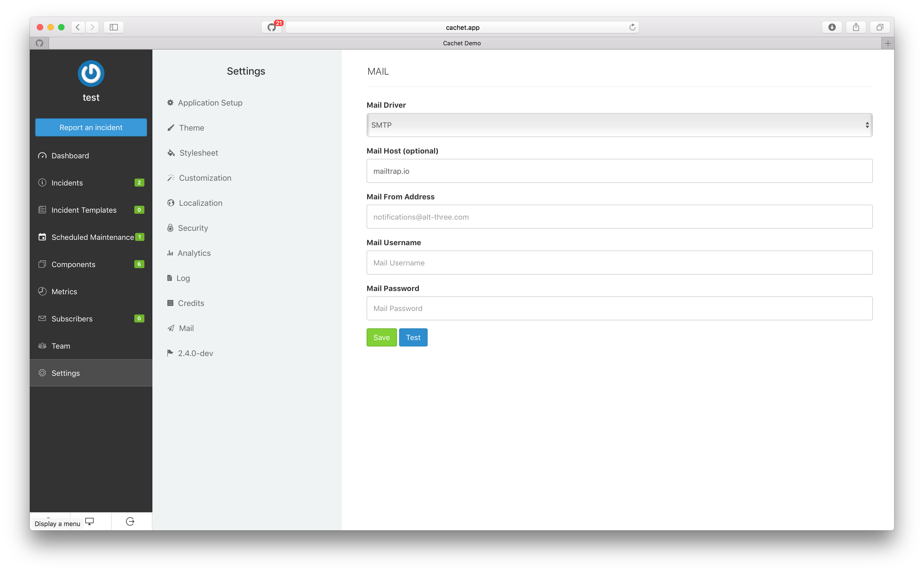Open Metrics in the sidebar

click(91, 291)
